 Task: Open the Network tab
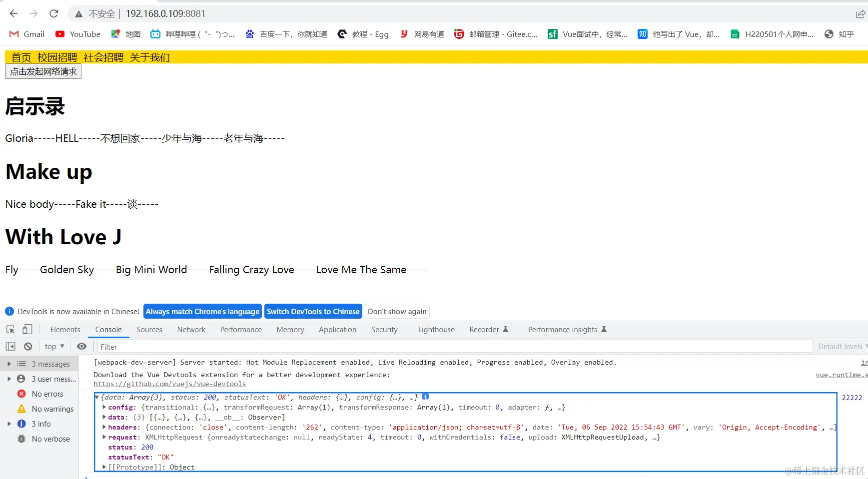(x=191, y=330)
